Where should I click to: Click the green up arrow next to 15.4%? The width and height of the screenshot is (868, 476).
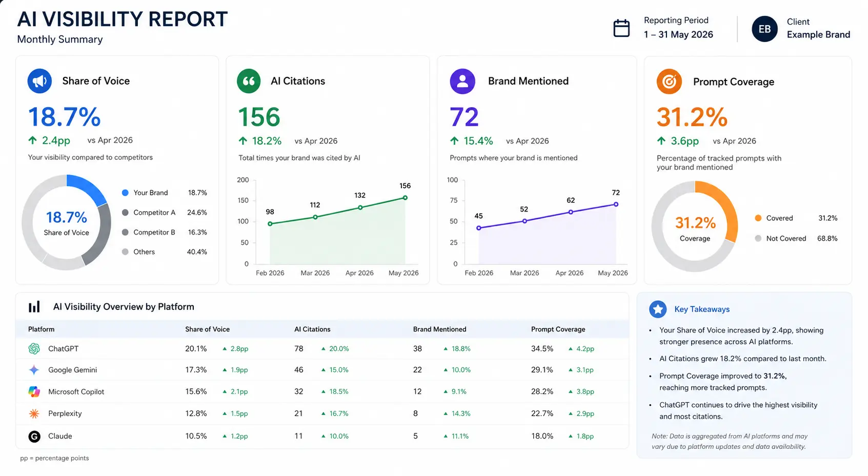pyautogui.click(x=454, y=140)
